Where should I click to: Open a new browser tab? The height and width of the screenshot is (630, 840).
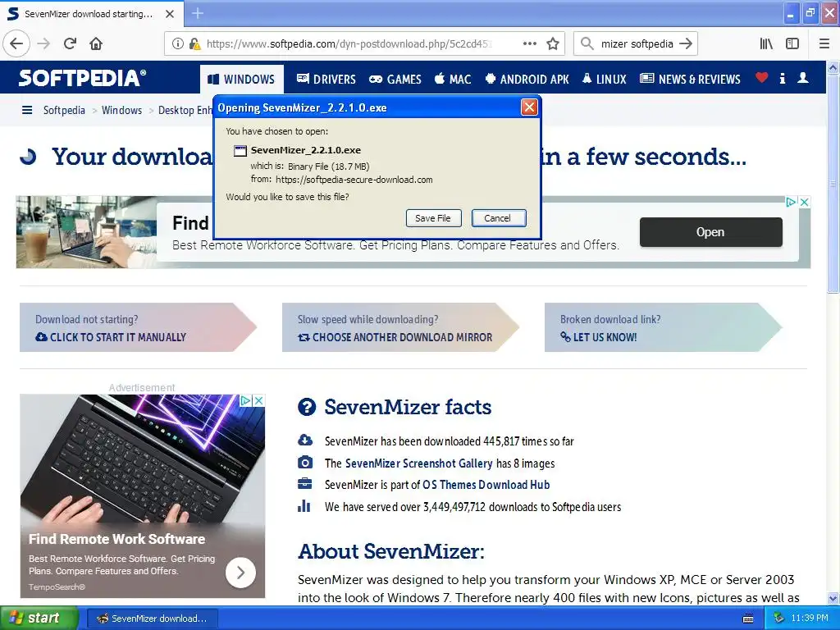point(198,13)
